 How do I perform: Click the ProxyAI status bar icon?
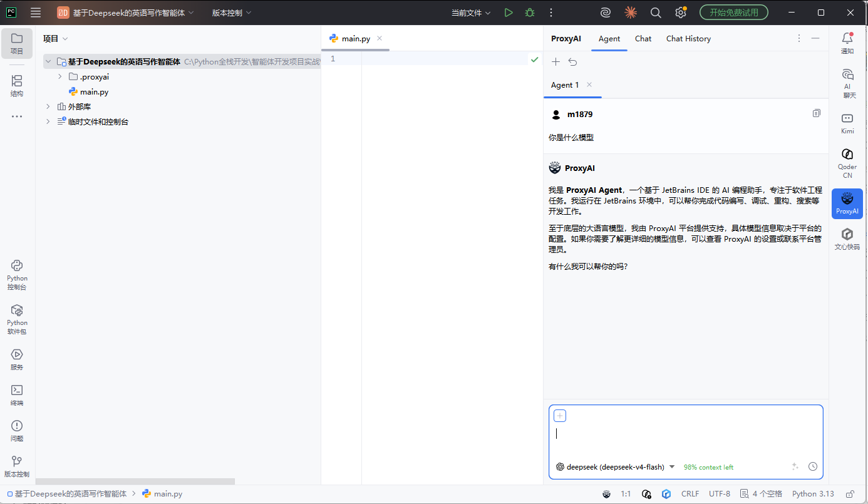606,494
